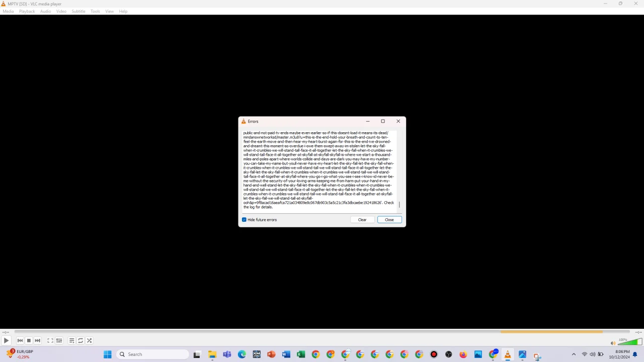This screenshot has width=644, height=362.
Task: Open the Tools menu
Action: (x=95, y=11)
